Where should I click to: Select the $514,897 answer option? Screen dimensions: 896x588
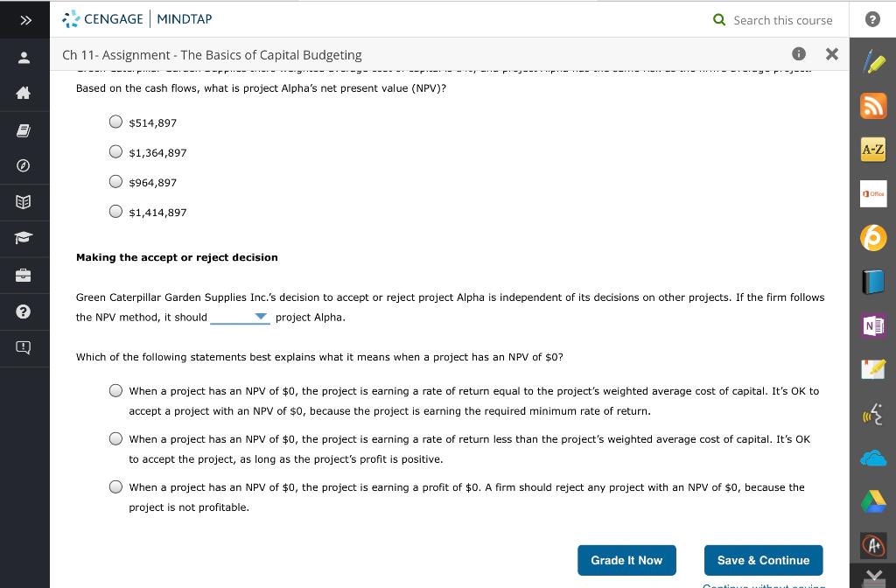click(115, 122)
